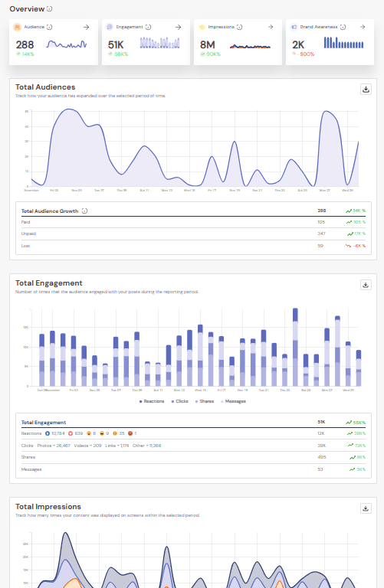384x588 pixels.
Task: Click the Impressions card eye icon
Action: [x=202, y=27]
